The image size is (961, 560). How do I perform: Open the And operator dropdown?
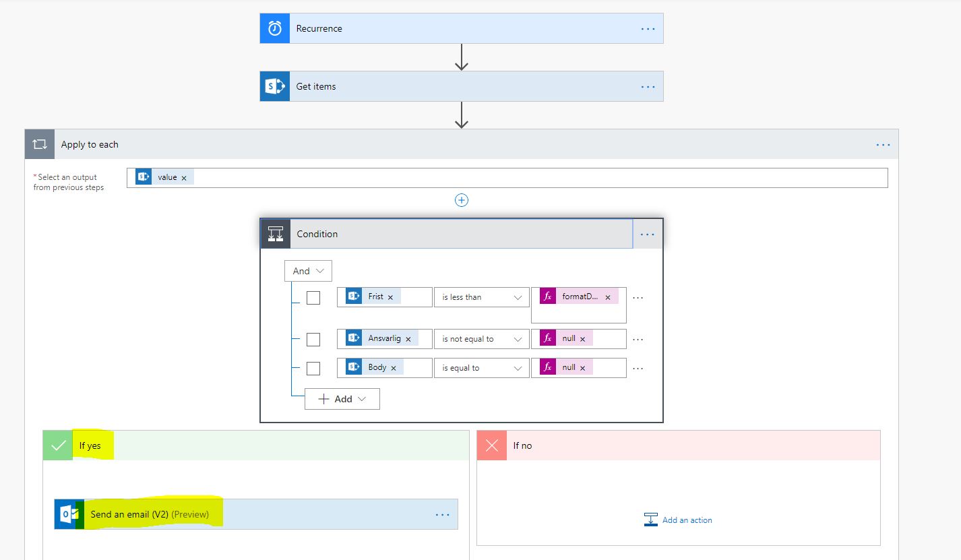coord(307,270)
